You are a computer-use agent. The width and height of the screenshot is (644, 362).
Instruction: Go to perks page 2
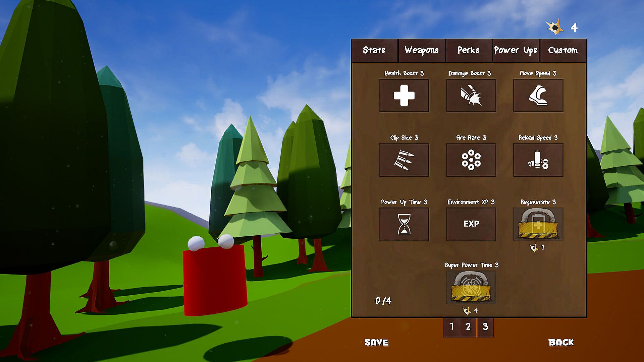[x=468, y=327]
